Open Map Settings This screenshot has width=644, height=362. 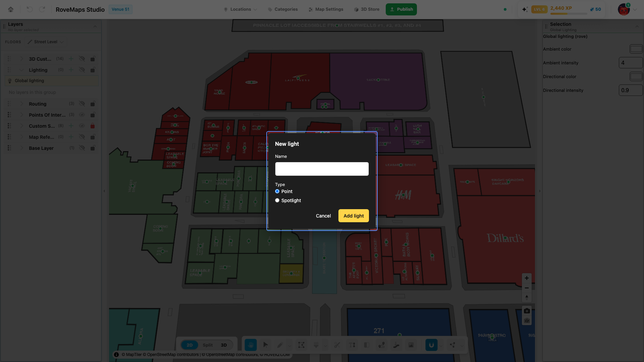(326, 9)
